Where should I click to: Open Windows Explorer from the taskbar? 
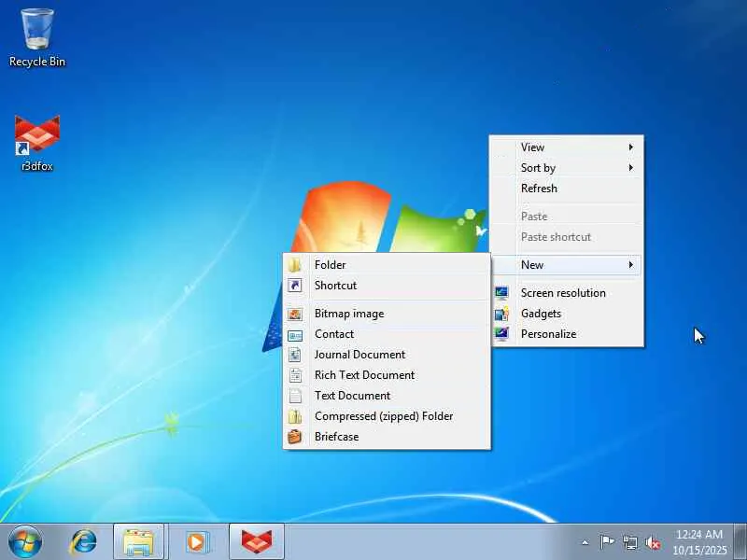(x=138, y=542)
